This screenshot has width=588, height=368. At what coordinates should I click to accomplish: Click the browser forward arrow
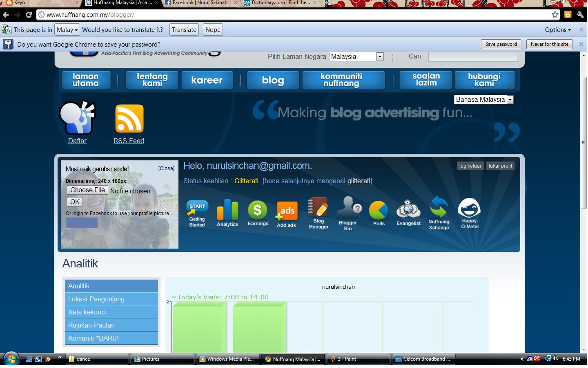click(x=17, y=15)
